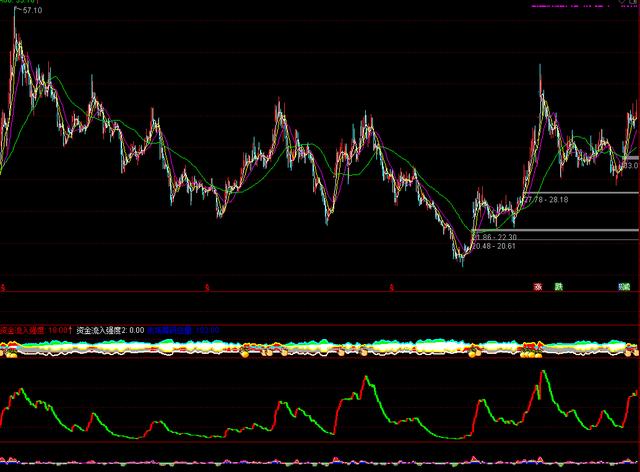This screenshot has height=472, width=640.
Task: Click the blue indicator value 183.00
Action: point(208,330)
